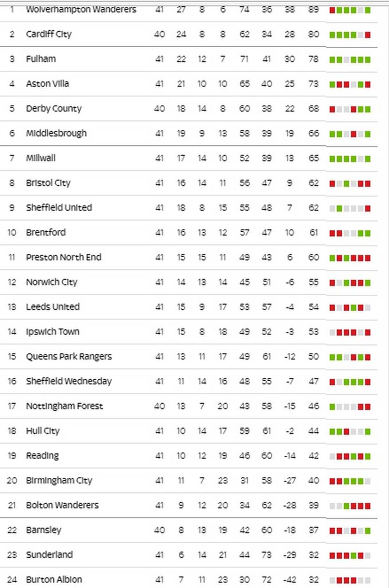389x588 pixels.
Task: Open the Middlesbrough team link
Action: [56, 133]
